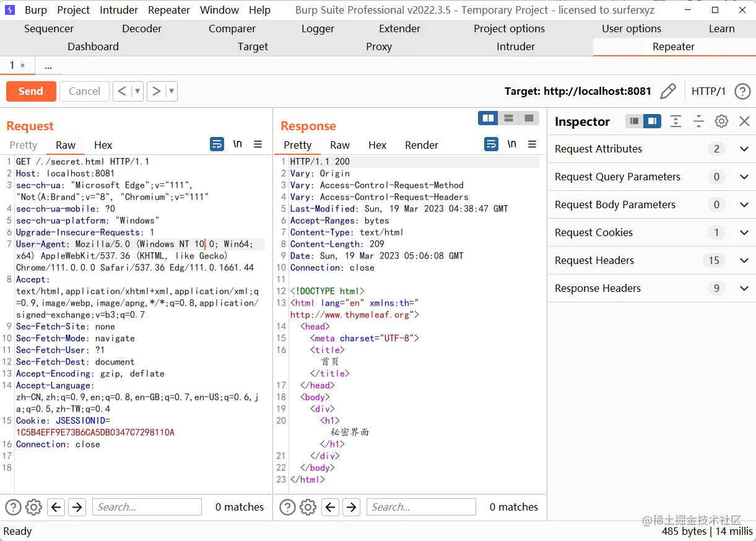Show request in Pretty view
Screen dimensions: 756x541
click(24, 145)
